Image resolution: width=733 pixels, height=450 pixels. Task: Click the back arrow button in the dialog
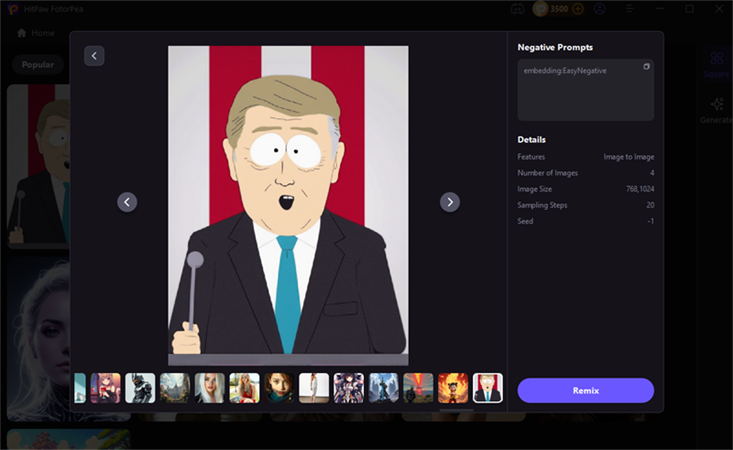pos(94,56)
